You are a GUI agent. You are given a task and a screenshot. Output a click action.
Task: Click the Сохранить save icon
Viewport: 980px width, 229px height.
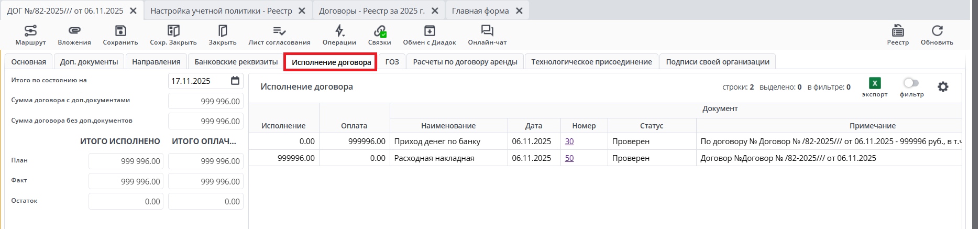(120, 31)
